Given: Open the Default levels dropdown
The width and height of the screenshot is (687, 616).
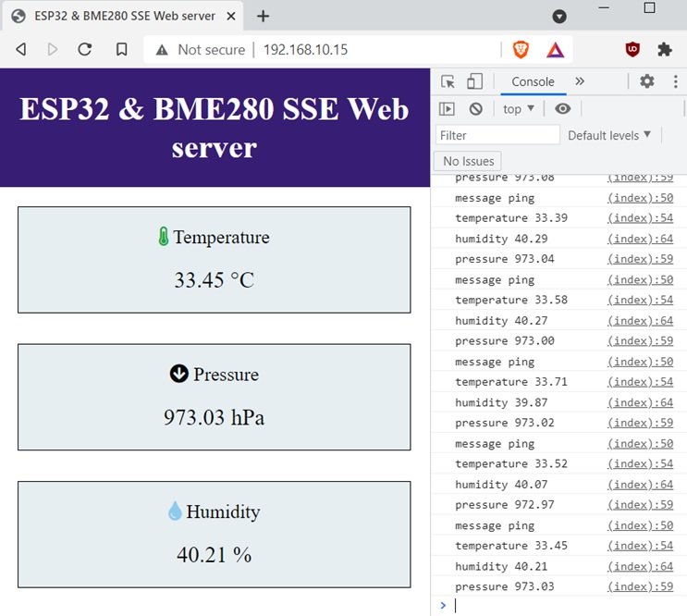Looking at the screenshot, I should pyautogui.click(x=609, y=135).
